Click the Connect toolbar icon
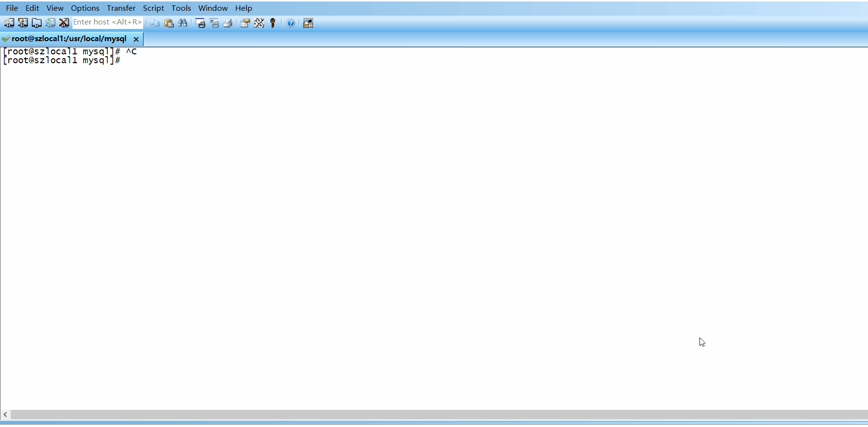Viewport: 868px width, 427px height. pyautogui.click(x=9, y=23)
